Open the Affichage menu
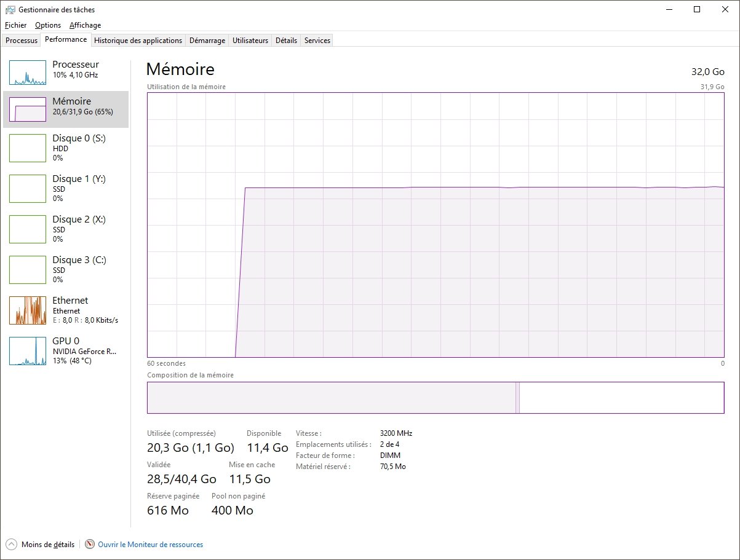Screen dimensions: 740x560 click(85, 25)
